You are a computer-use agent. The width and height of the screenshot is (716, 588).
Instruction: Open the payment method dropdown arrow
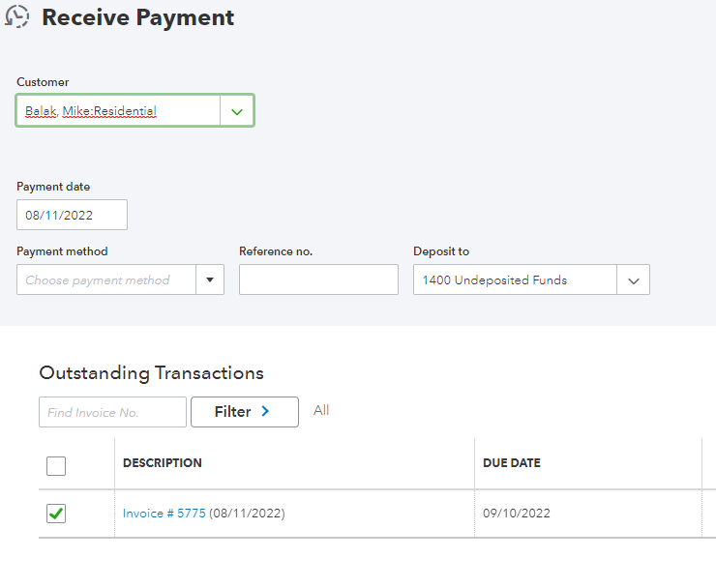tap(210, 279)
